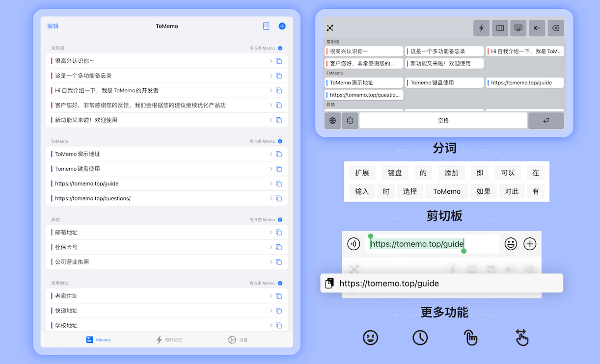Copy the 快递地址 memo
The image size is (600, 364).
[x=279, y=311]
